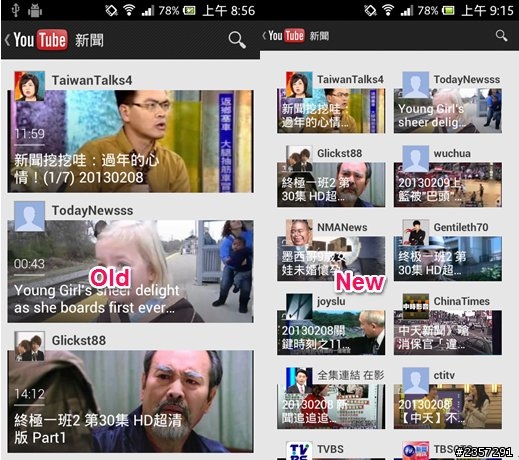Select joyslu channel name
The height and width of the screenshot is (460, 519).
click(331, 301)
